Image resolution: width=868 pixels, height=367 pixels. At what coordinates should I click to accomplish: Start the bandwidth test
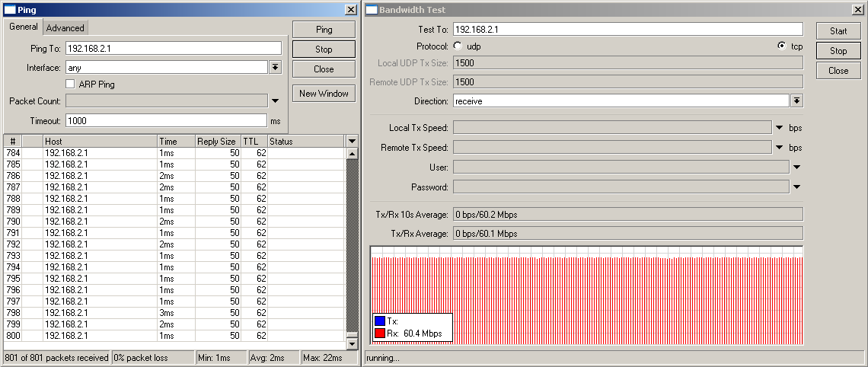(838, 31)
